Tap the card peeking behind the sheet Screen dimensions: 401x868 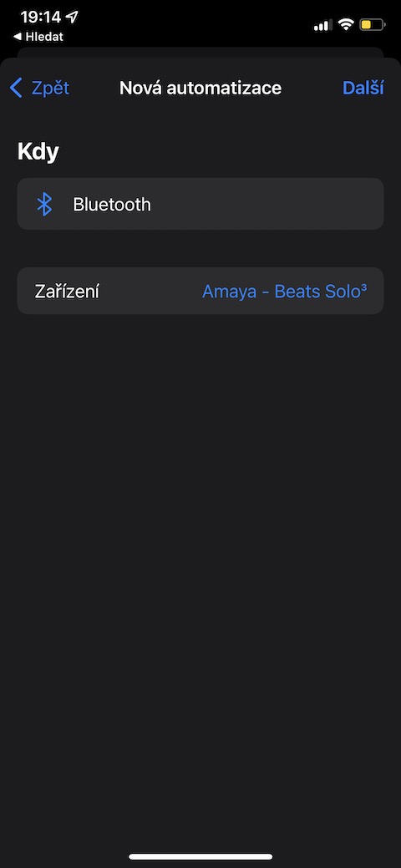pyautogui.click(x=200, y=52)
